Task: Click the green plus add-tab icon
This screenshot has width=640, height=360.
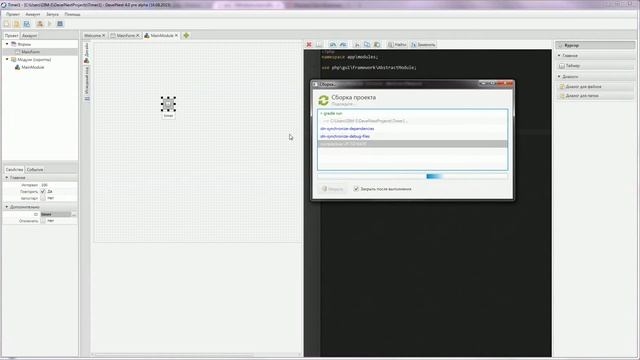Action: click(x=186, y=36)
